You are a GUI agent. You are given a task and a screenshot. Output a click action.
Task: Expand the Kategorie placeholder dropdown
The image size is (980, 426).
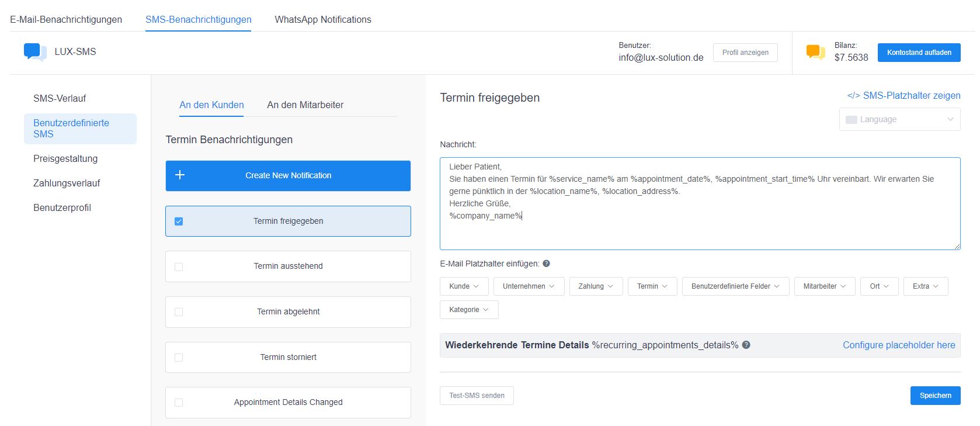coord(468,310)
